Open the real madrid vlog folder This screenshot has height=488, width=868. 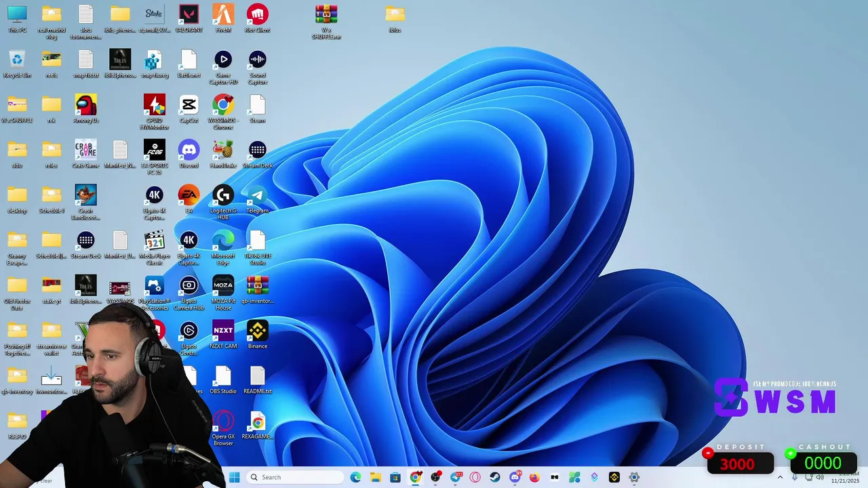pos(52,22)
